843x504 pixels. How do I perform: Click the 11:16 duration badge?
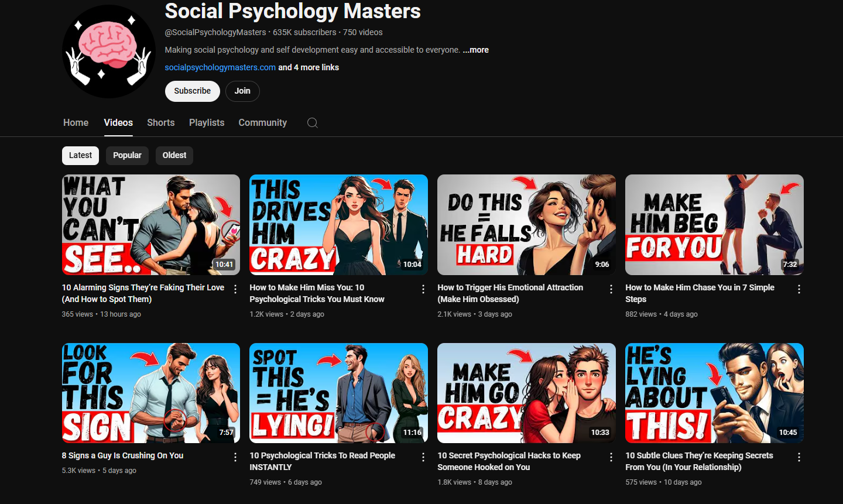point(412,433)
